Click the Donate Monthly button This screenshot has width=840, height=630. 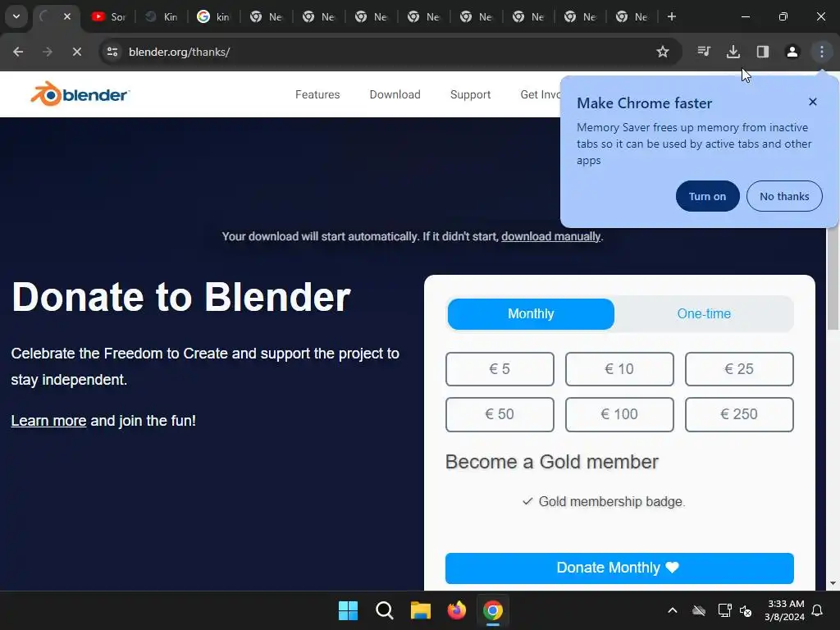[x=619, y=568]
